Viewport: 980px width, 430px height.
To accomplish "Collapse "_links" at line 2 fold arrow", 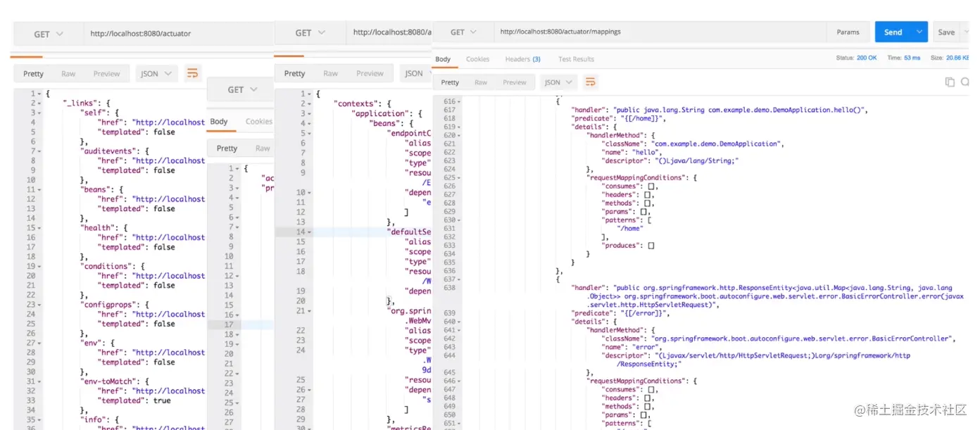I will 41,103.
